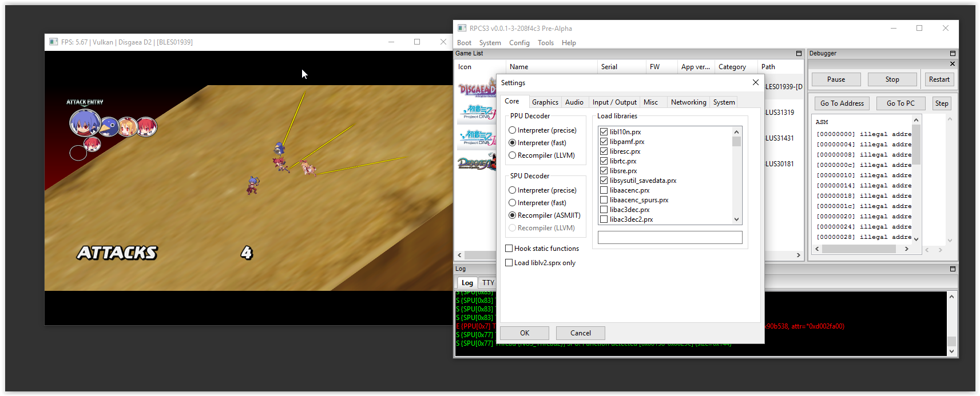980x396 pixels.
Task: Select PPU Recompiler (LLVM) option
Action: pos(513,155)
